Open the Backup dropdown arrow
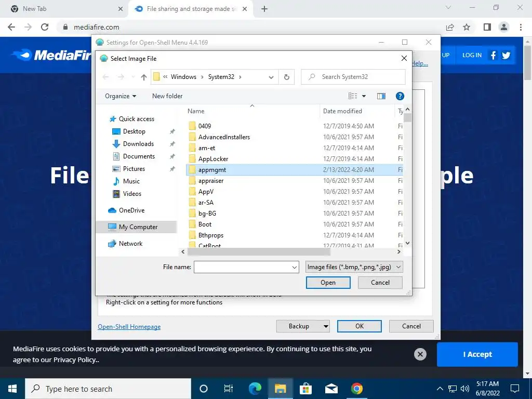Image resolution: width=532 pixels, height=399 pixels. 325,326
